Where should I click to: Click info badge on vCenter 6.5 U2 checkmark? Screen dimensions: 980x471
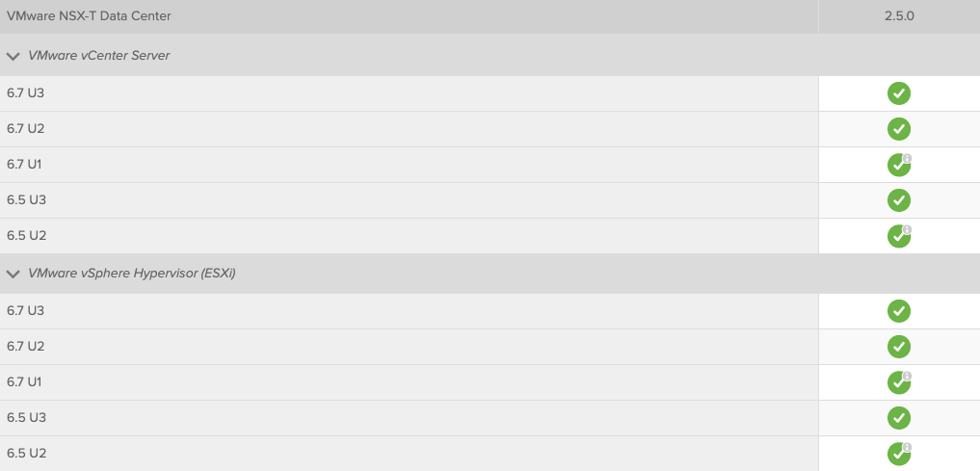[907, 230]
